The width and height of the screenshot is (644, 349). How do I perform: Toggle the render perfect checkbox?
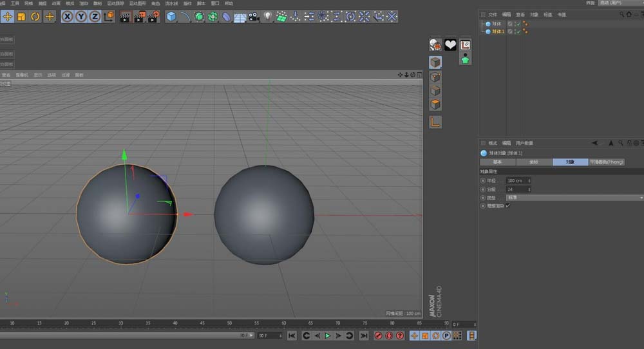[508, 205]
